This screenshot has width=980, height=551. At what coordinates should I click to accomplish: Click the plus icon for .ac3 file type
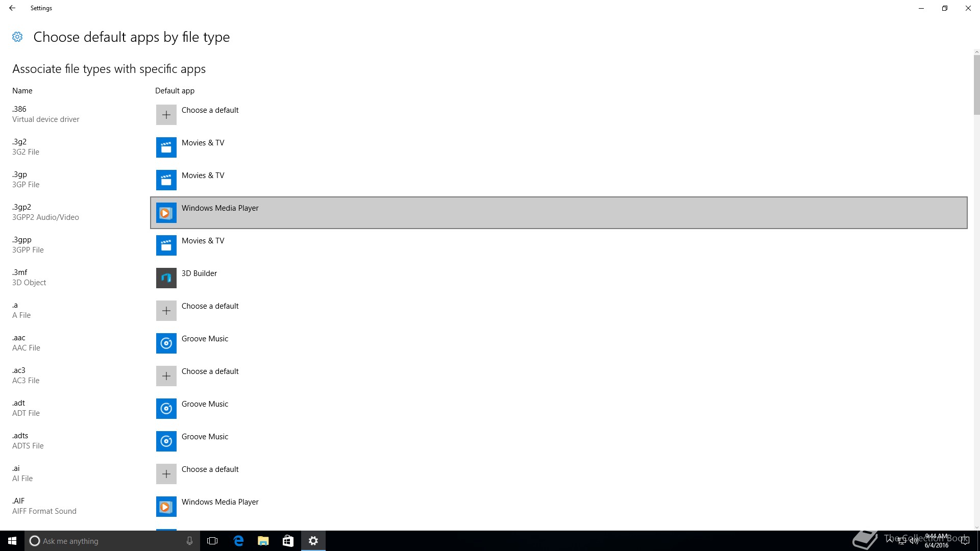coord(166,376)
